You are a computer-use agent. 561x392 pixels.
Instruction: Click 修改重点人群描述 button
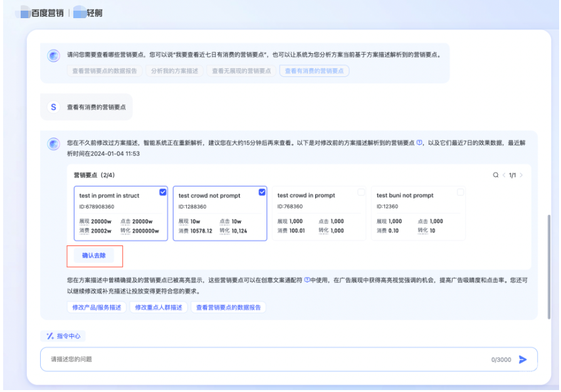[x=159, y=307]
